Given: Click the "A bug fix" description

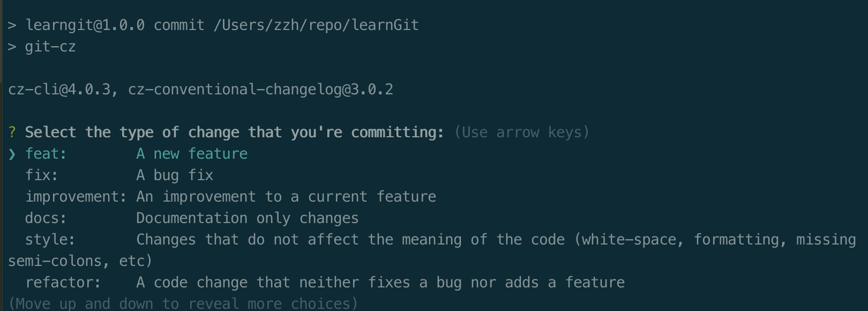Looking at the screenshot, I should coord(175,175).
